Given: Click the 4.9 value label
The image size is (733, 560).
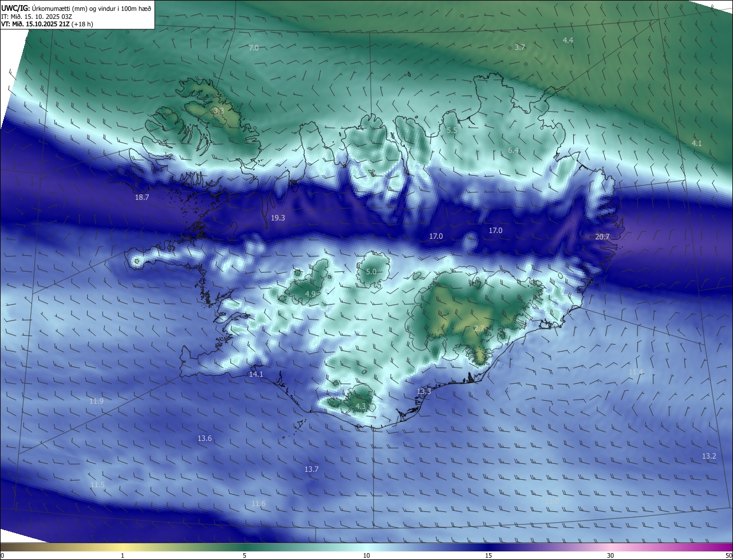Looking at the screenshot, I should tap(310, 294).
